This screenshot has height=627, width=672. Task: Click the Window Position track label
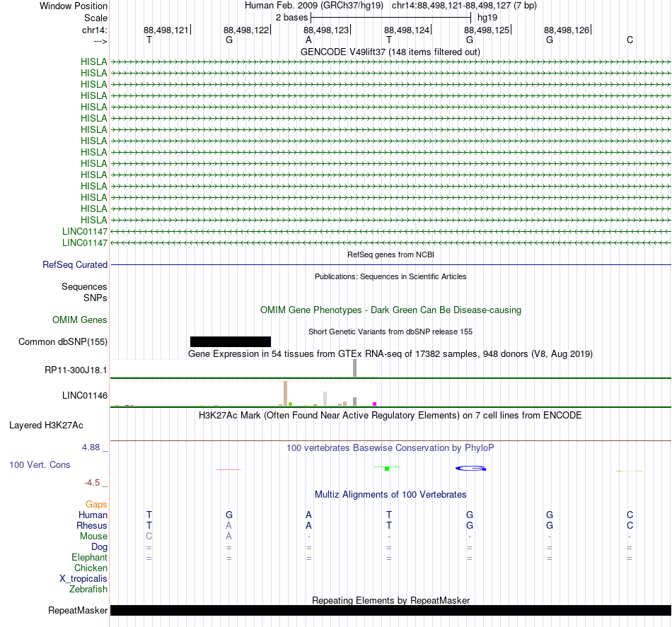coord(74,6)
